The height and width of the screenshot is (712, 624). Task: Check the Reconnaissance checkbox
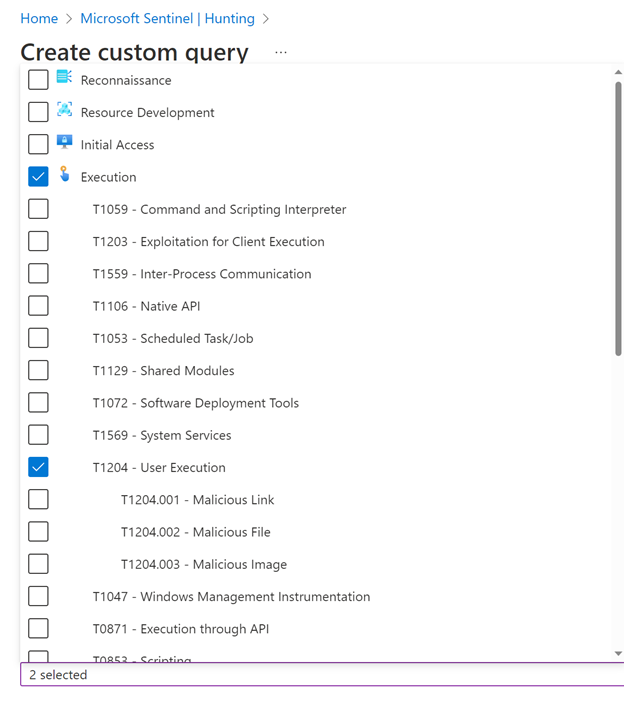pos(38,80)
